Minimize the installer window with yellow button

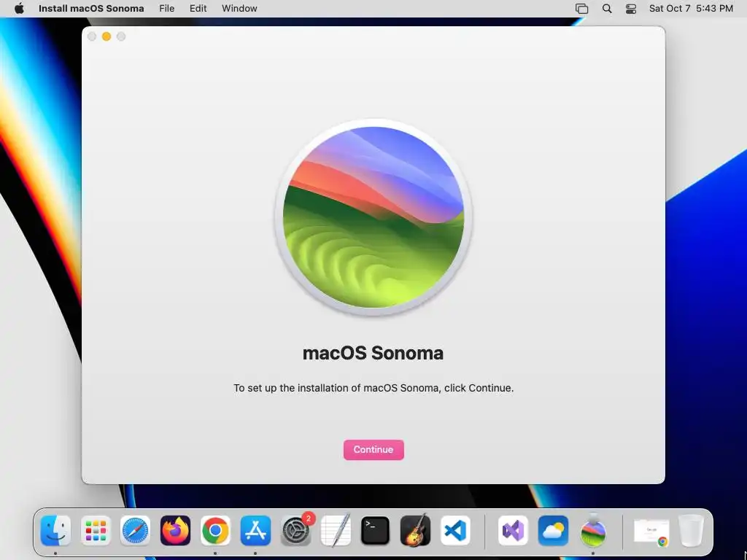(107, 36)
